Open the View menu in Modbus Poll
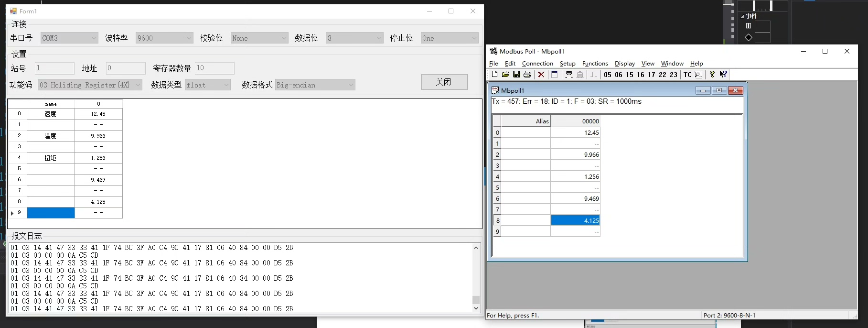Viewport: 868px width, 328px height. [x=648, y=63]
